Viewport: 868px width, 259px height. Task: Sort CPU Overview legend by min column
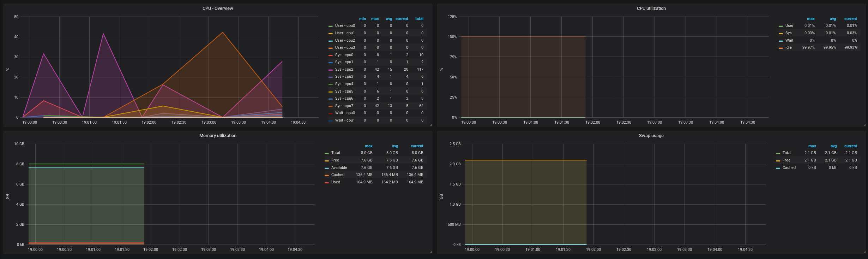362,19
